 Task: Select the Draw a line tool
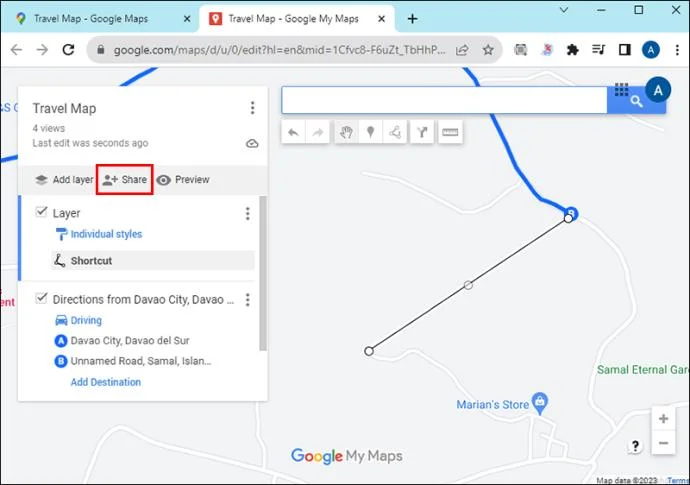395,132
